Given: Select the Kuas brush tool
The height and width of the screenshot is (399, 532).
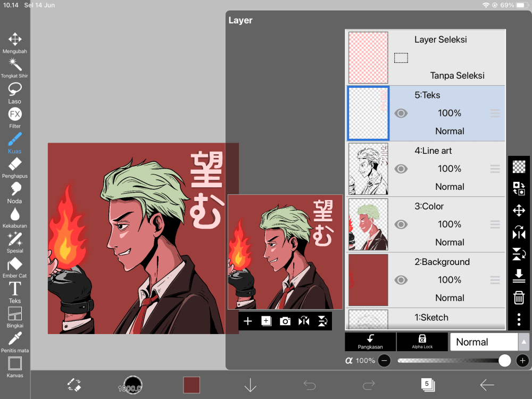Looking at the screenshot, I should (14, 143).
